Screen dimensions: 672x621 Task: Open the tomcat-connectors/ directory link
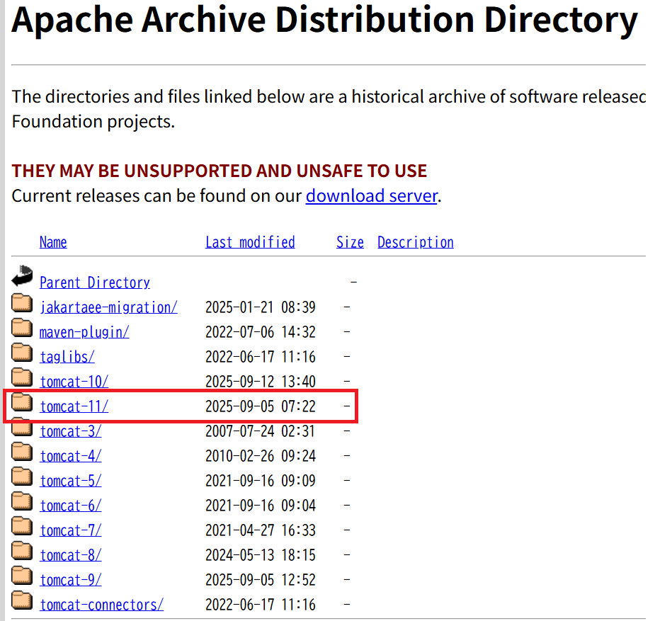pos(101,605)
